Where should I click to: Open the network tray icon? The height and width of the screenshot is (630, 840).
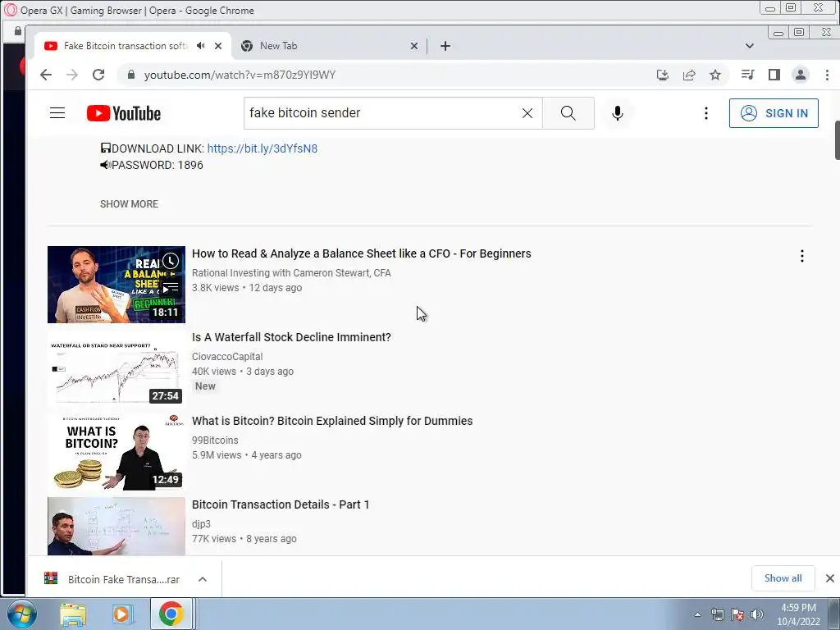(x=717, y=615)
